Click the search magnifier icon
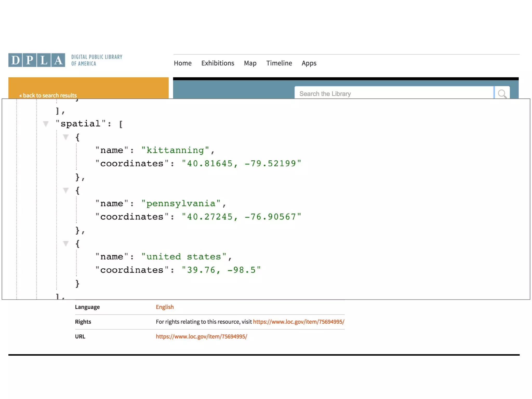 click(x=502, y=94)
